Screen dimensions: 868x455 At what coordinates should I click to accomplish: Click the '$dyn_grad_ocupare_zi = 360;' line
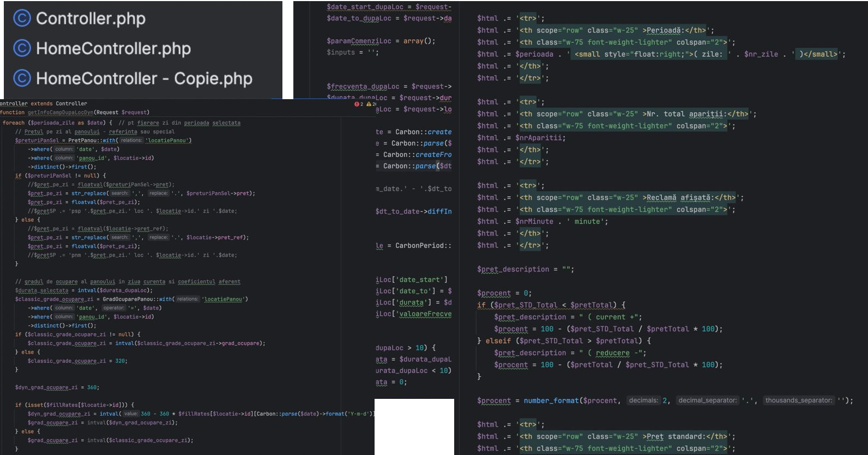pos(57,387)
